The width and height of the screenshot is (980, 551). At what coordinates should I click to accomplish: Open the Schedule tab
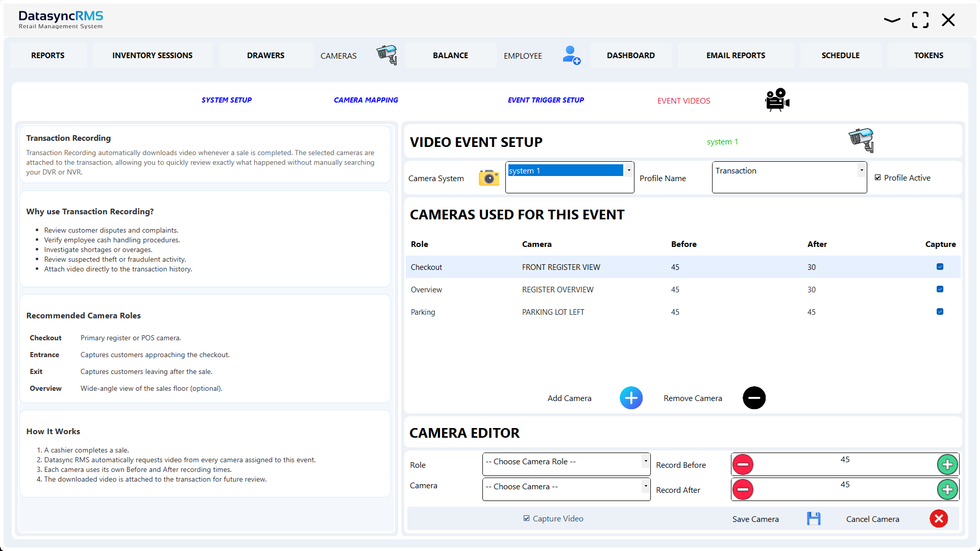tap(841, 55)
